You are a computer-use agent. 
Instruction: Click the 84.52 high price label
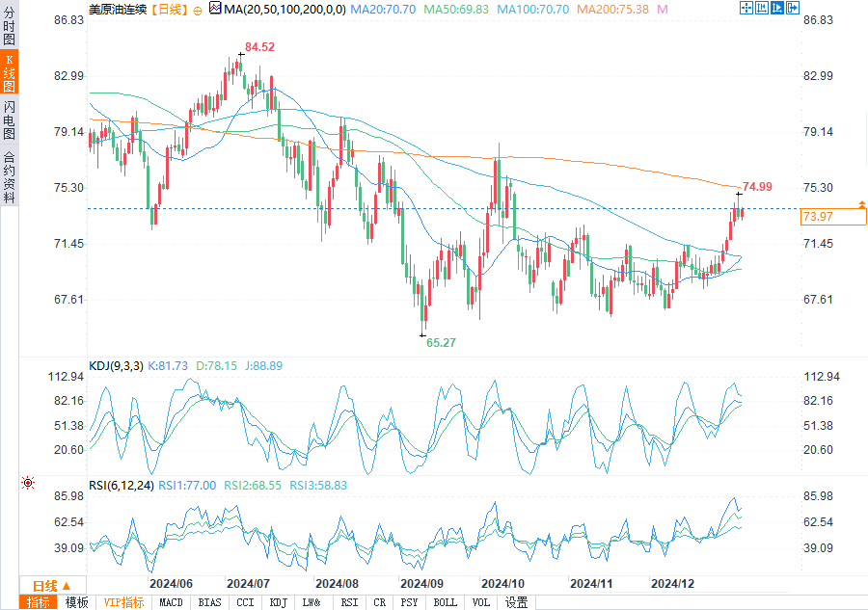tap(258, 46)
